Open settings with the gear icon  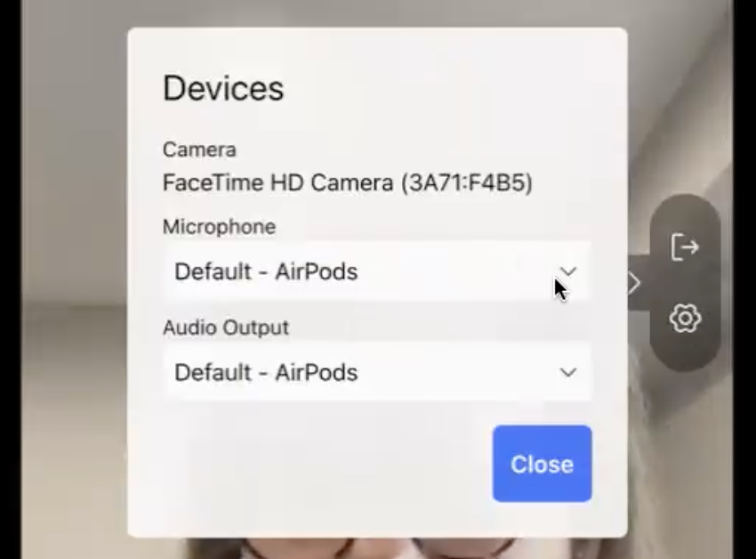pos(685,319)
